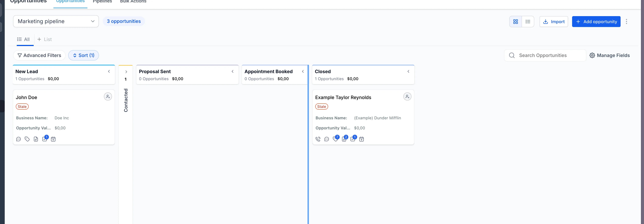Switch to list view layout
Image resolution: width=644 pixels, height=224 pixels.
(x=528, y=21)
